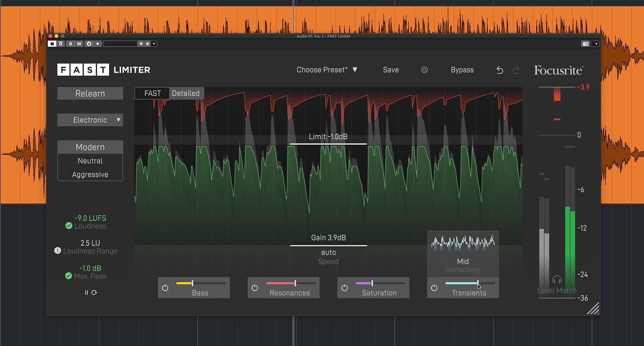Select the Modern limiter style
644x346 pixels.
click(x=90, y=147)
